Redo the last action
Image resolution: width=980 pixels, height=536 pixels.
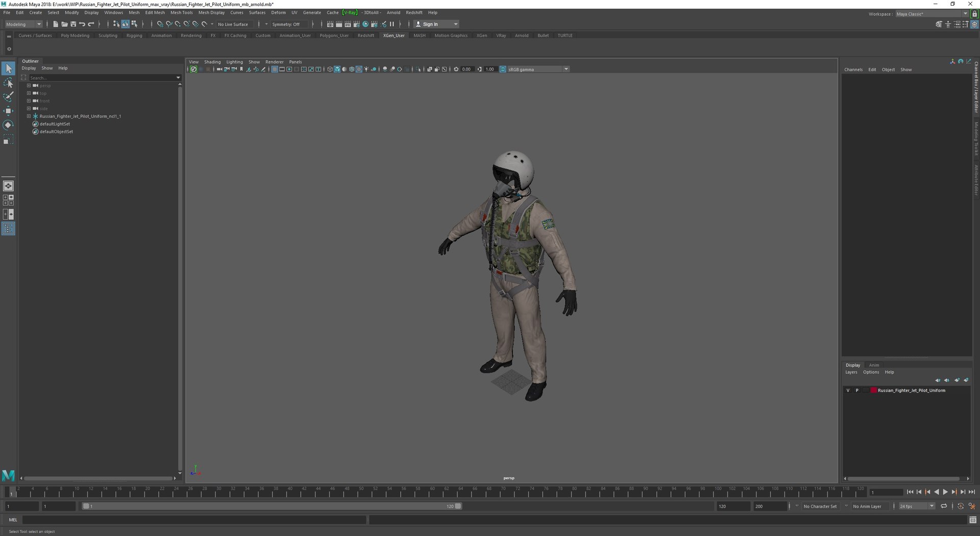point(91,24)
